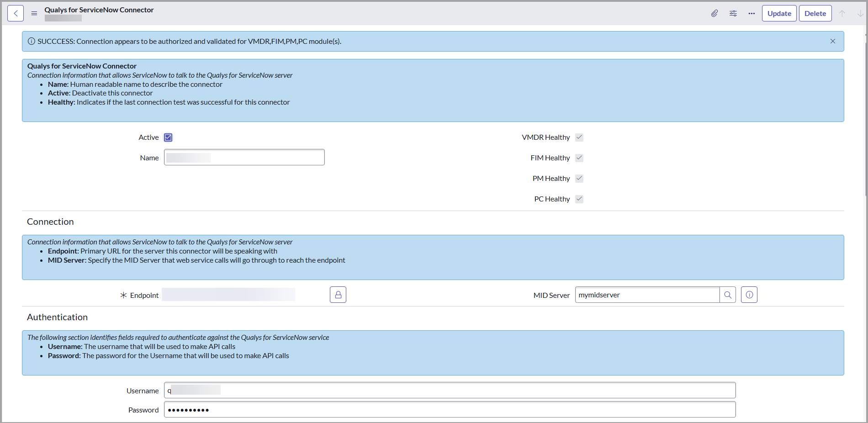868x423 pixels.
Task: Click the Endpoint URL value
Action: 228,295
